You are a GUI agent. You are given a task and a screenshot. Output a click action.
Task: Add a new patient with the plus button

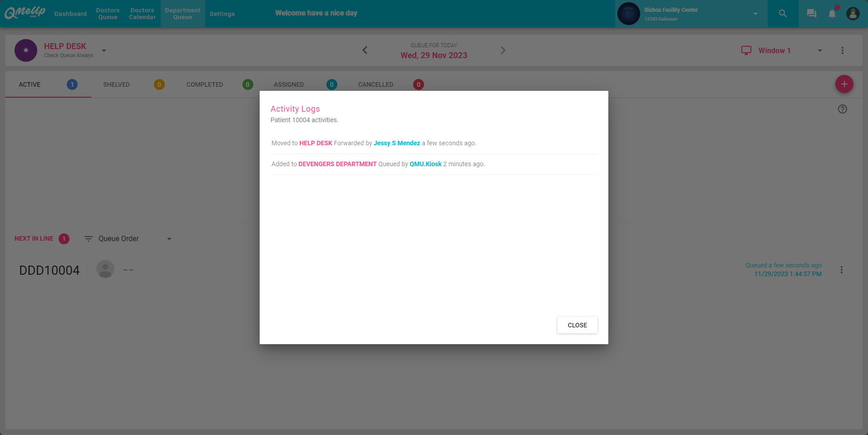843,84
